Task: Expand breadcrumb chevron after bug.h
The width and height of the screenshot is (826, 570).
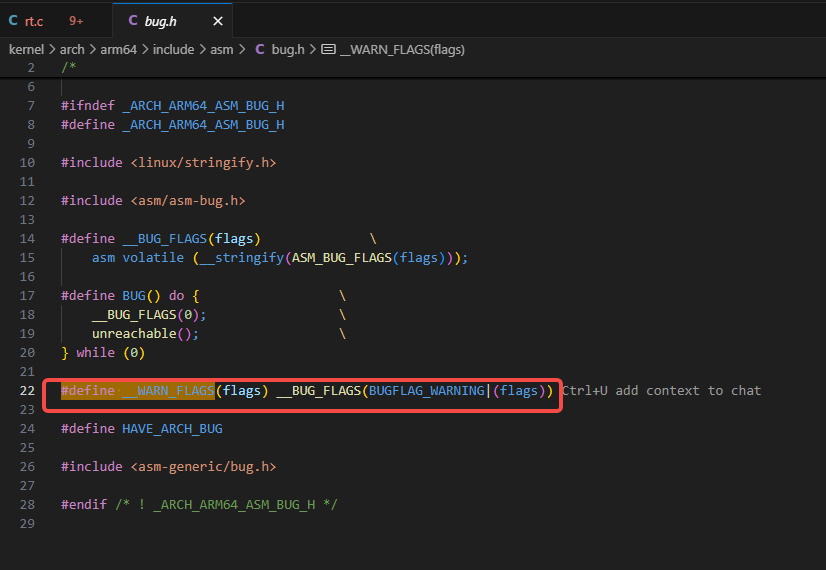Action: [313, 50]
